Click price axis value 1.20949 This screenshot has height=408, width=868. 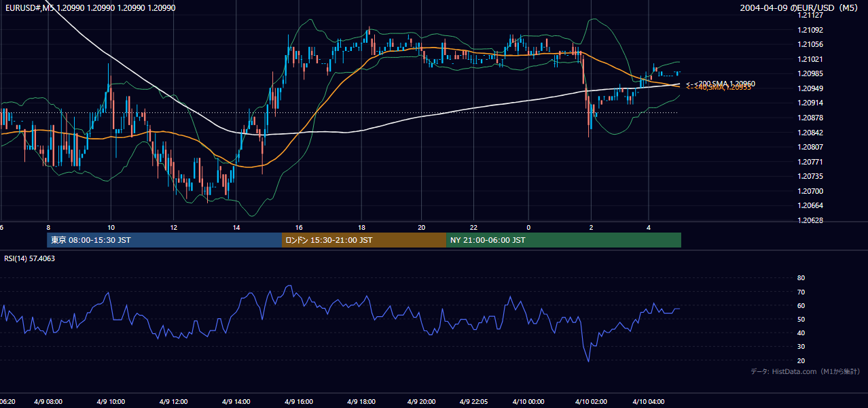810,88
